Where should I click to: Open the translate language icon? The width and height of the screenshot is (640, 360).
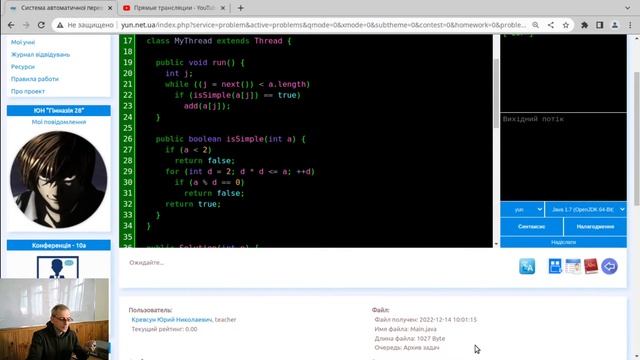point(527,267)
